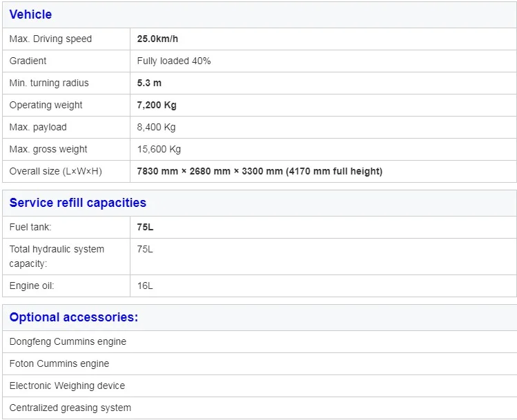Click the Operating weight label
This screenshot has height=420, width=517.
[46, 106]
